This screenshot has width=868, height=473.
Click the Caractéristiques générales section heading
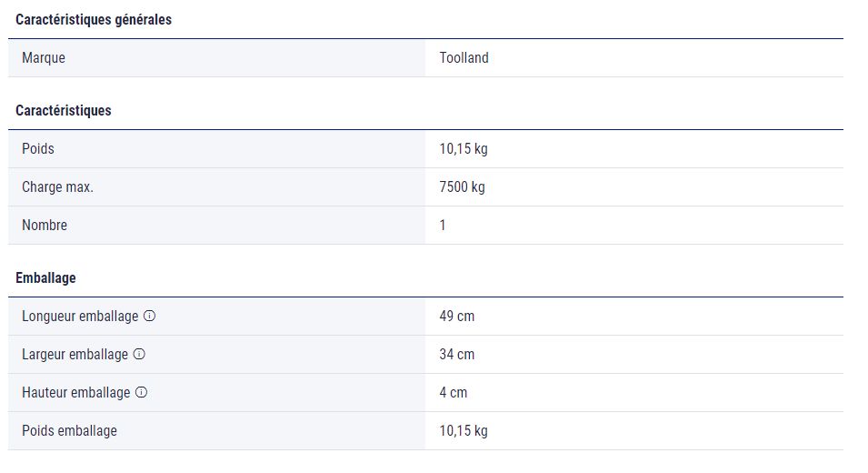click(x=94, y=20)
